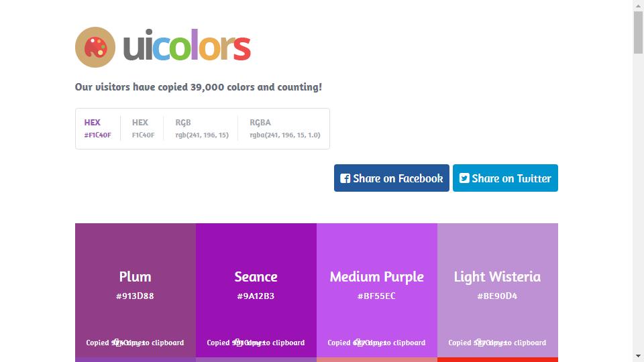The image size is (644, 362).
Task: Click the uicolors palette logo icon
Action: [x=95, y=47]
